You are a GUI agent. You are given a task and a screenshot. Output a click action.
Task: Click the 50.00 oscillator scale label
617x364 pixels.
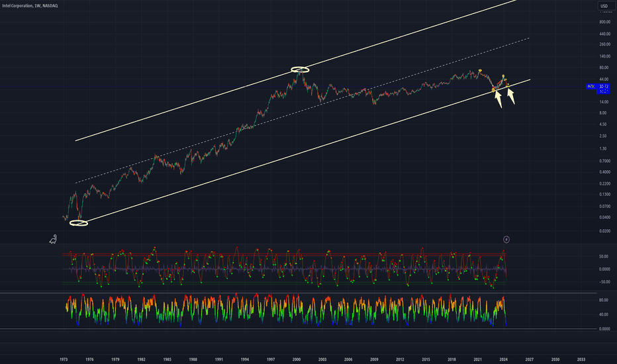click(604, 257)
